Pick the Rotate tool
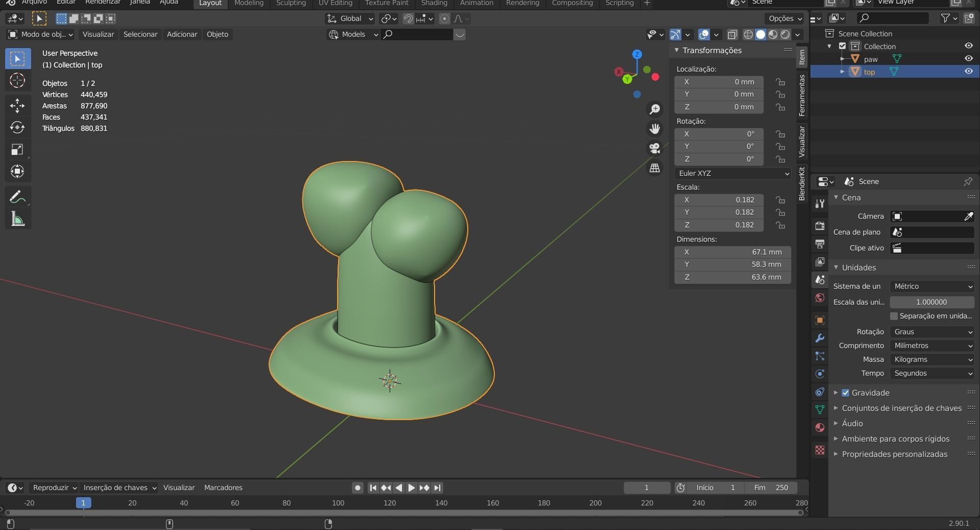Image resolution: width=980 pixels, height=530 pixels. click(x=18, y=127)
